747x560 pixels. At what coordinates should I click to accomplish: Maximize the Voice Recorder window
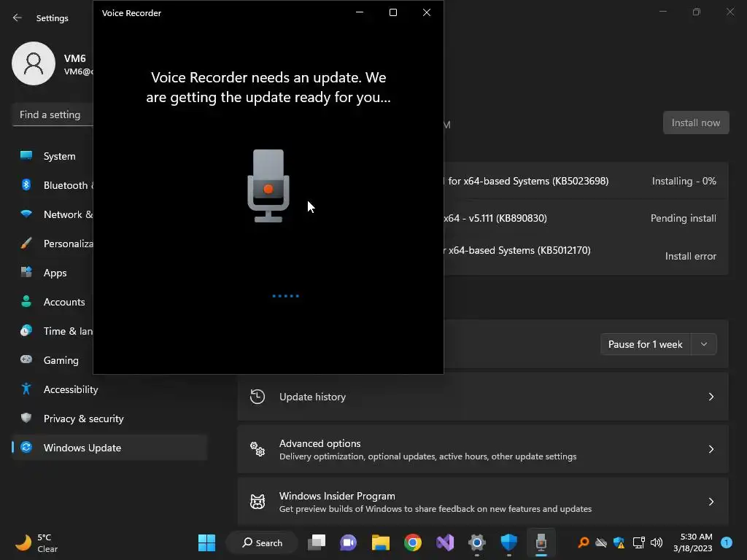point(393,12)
